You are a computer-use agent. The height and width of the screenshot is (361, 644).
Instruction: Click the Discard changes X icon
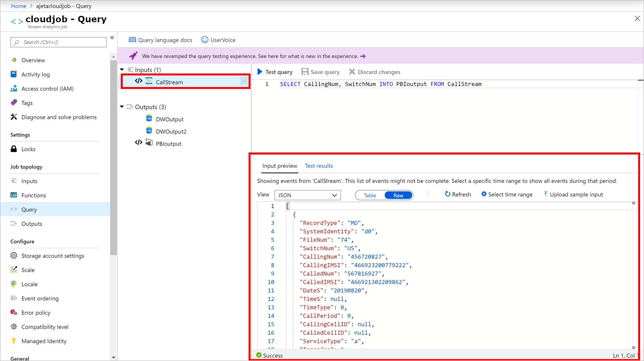pos(352,72)
